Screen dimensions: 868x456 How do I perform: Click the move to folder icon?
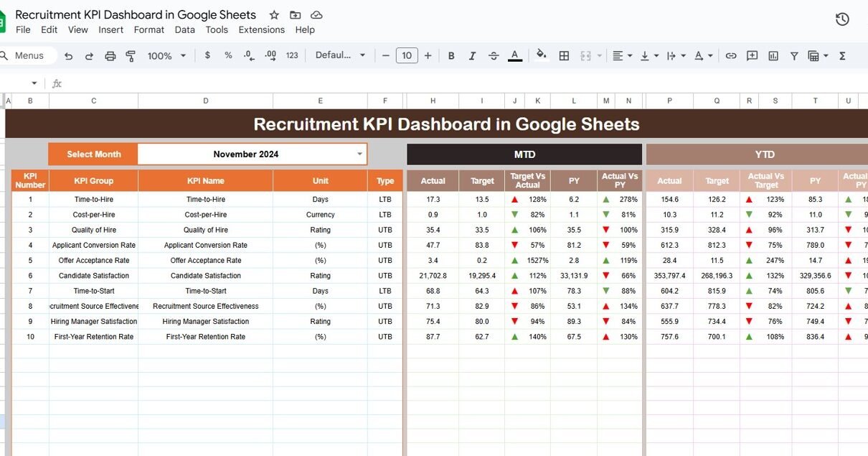point(296,15)
